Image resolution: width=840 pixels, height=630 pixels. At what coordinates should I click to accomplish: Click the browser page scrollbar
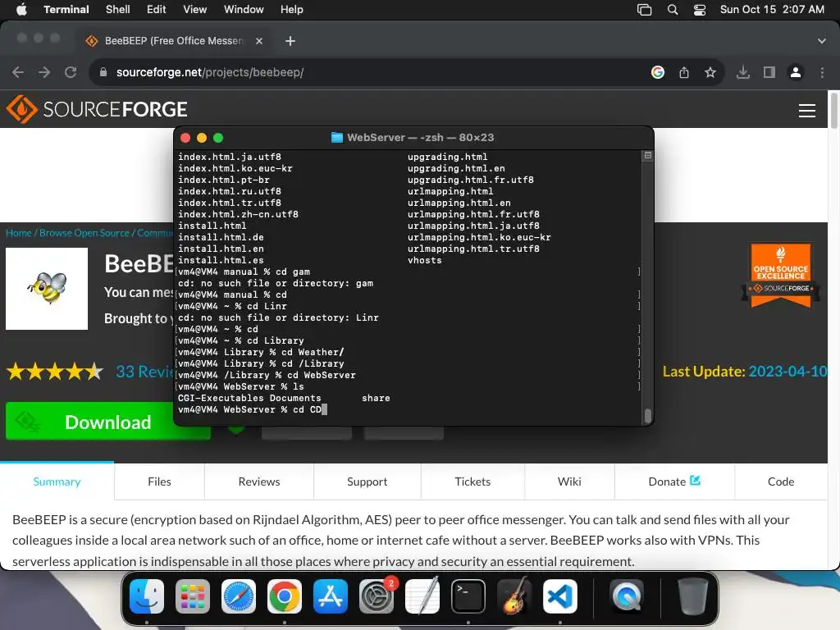coord(833,111)
